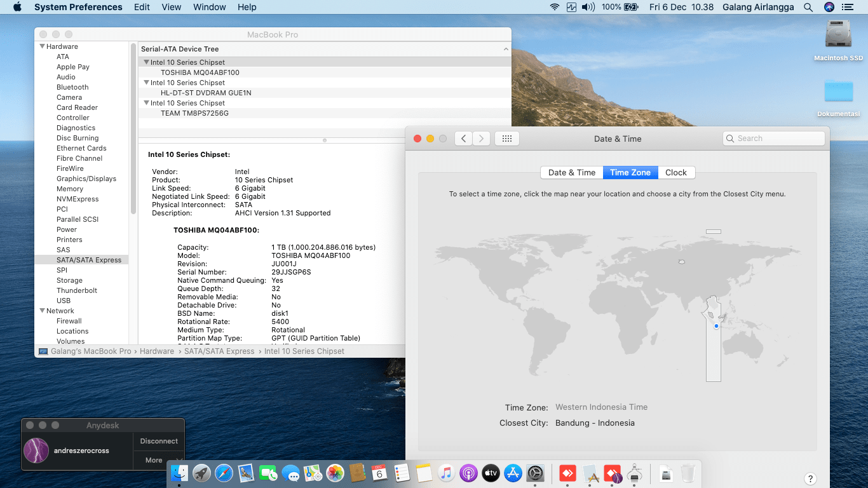Open Contacts from the dock
This screenshot has width=868, height=488.
click(x=358, y=473)
